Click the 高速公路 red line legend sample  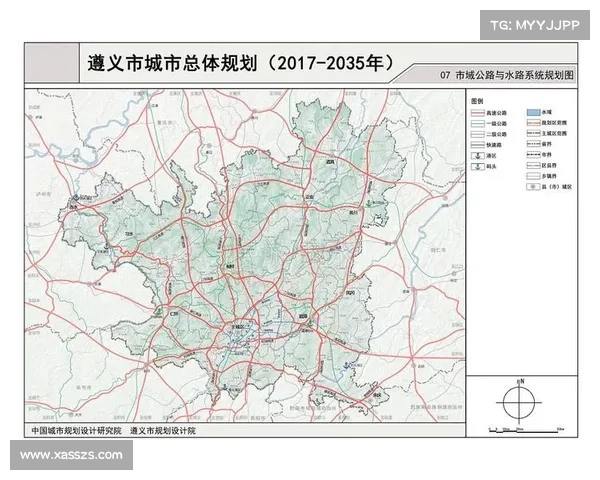pyautogui.click(x=478, y=113)
